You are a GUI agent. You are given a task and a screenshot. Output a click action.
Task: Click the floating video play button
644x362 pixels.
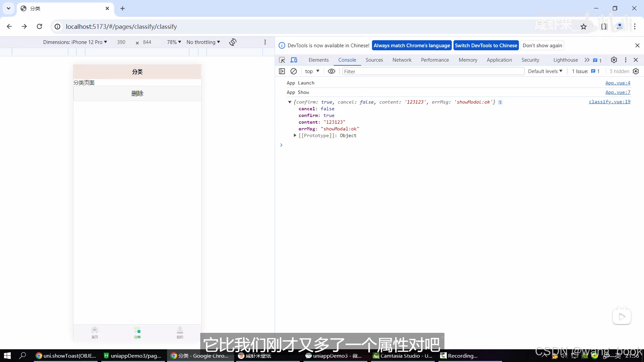[x=622, y=316]
